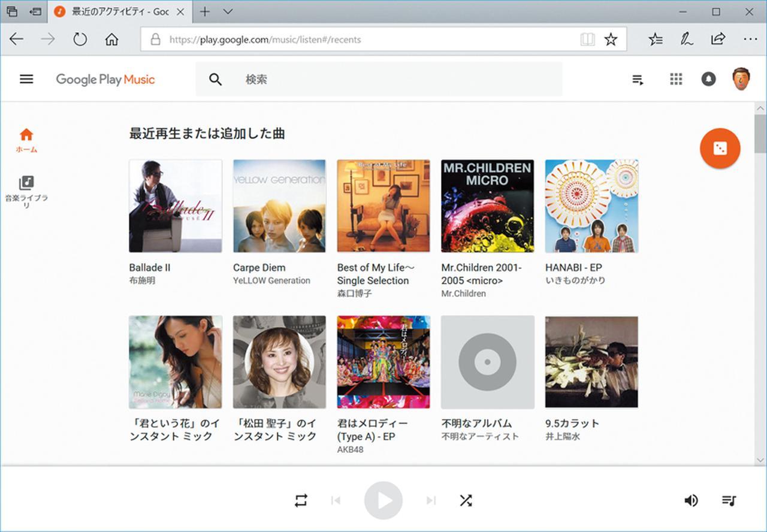
Task: Click the orange I'm Feeling Lucky dice button
Action: (x=720, y=148)
